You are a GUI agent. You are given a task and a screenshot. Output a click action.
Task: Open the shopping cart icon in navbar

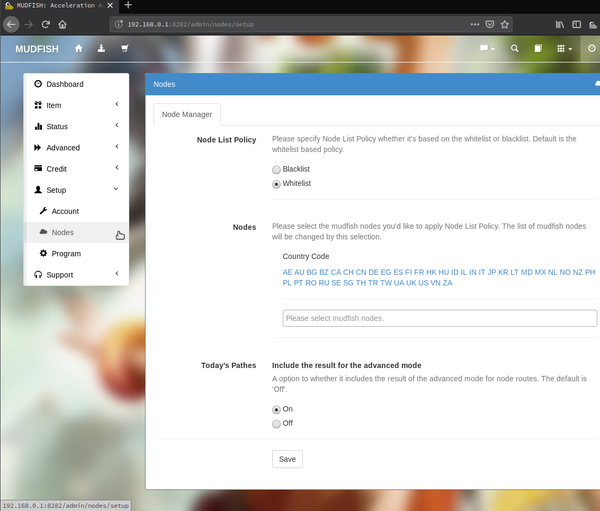pyautogui.click(x=125, y=48)
